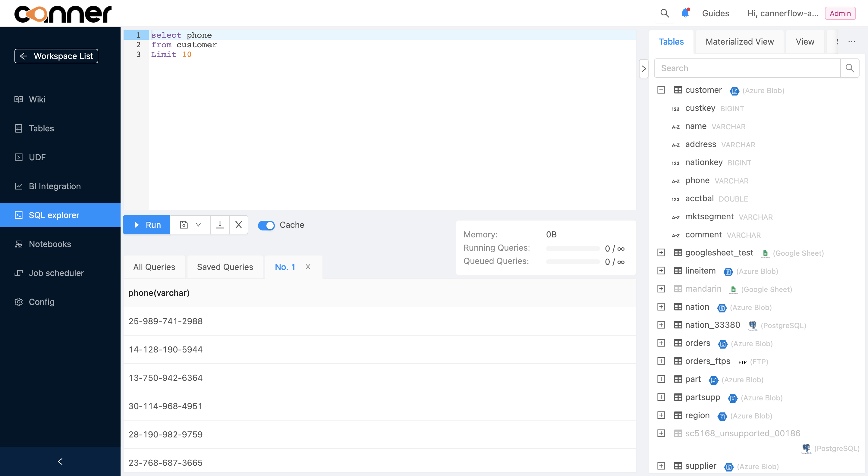Switch to the View tab
868x476 pixels.
(805, 42)
